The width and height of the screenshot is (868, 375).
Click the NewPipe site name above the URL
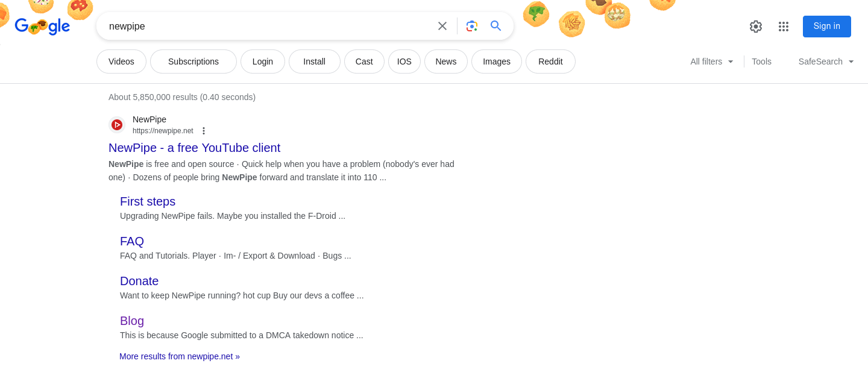(149, 119)
